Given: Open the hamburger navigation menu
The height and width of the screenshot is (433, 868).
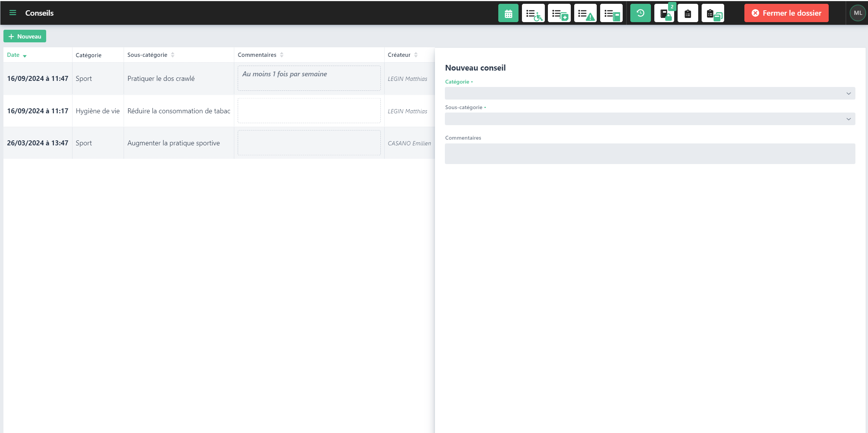Looking at the screenshot, I should [13, 13].
